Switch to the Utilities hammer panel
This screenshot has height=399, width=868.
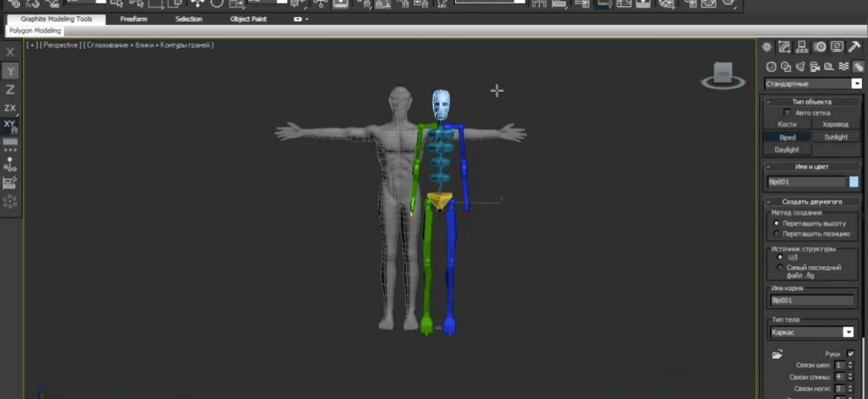coord(855,47)
